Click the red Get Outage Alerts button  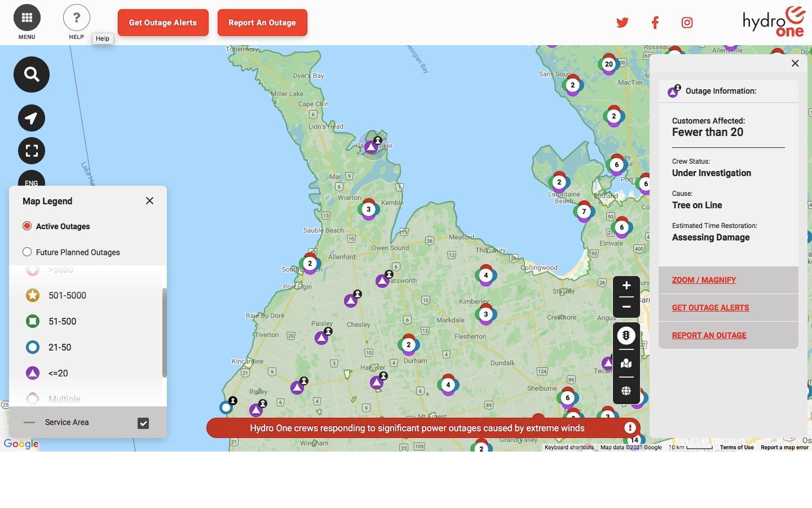click(x=163, y=23)
